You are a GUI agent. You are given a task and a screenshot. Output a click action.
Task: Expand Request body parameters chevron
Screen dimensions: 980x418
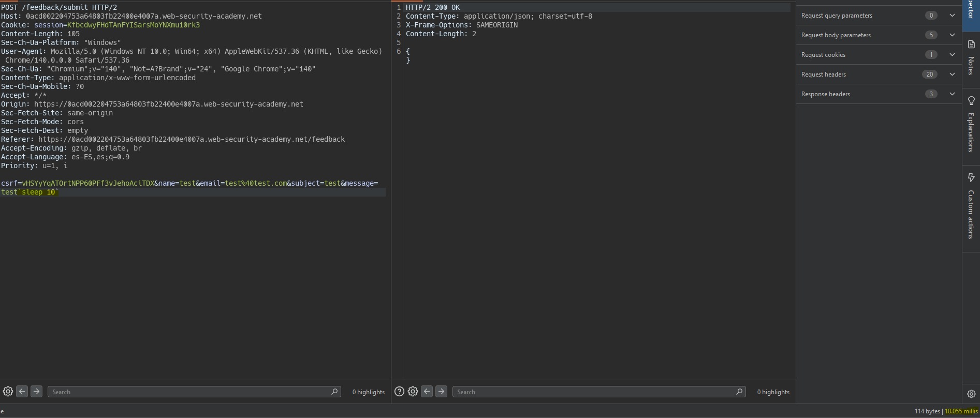[x=952, y=35]
